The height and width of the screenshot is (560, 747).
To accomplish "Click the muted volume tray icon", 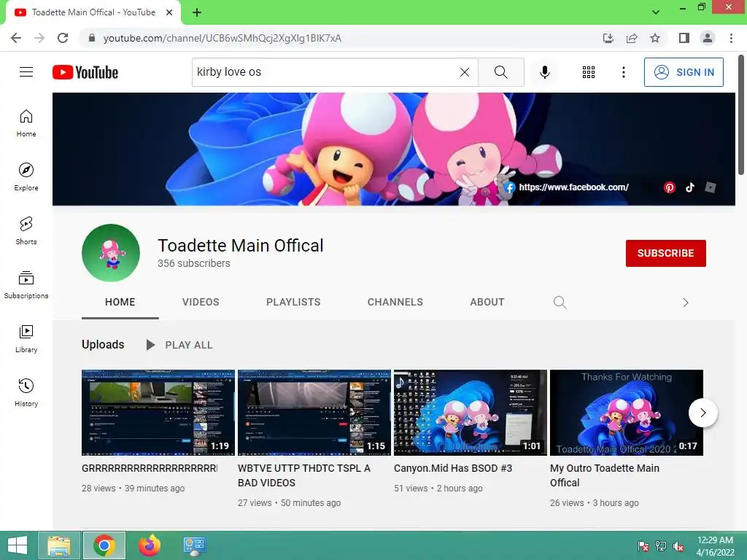I will (x=678, y=546).
